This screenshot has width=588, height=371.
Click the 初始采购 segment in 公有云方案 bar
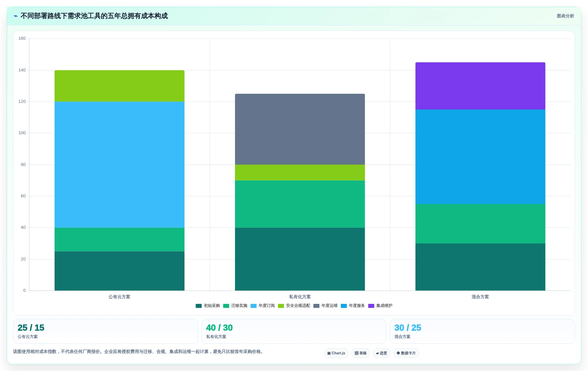click(119, 271)
